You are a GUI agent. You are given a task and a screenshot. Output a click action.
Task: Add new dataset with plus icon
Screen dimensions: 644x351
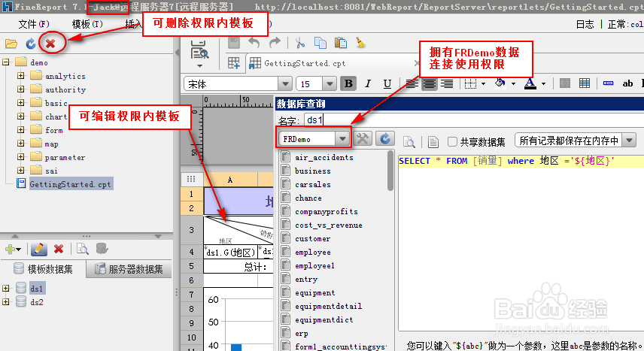(x=11, y=249)
